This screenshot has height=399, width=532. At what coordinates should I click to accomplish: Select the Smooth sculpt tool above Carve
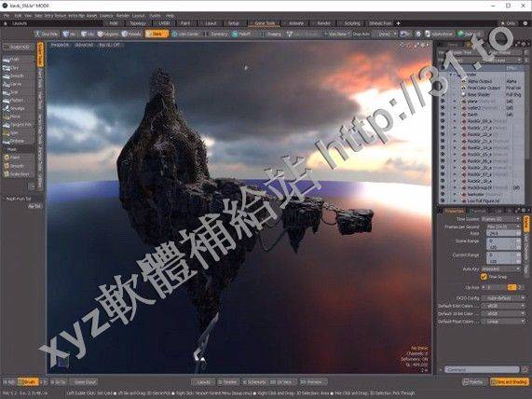tap(18, 76)
